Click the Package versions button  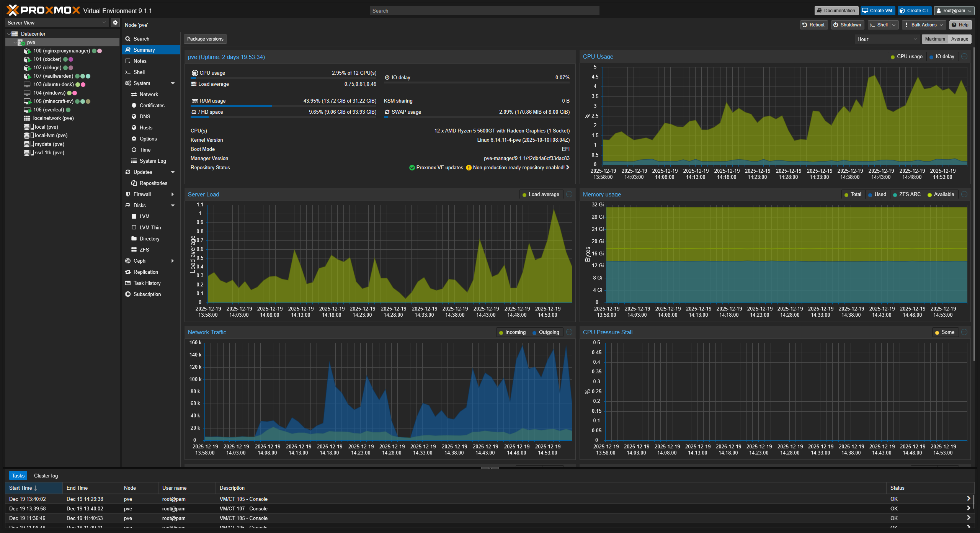pyautogui.click(x=205, y=39)
